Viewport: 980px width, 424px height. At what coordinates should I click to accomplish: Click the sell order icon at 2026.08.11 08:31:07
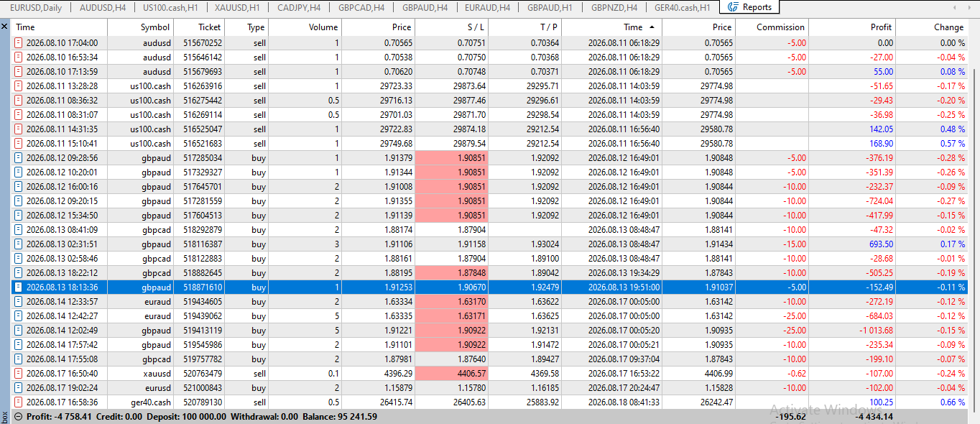click(x=19, y=115)
